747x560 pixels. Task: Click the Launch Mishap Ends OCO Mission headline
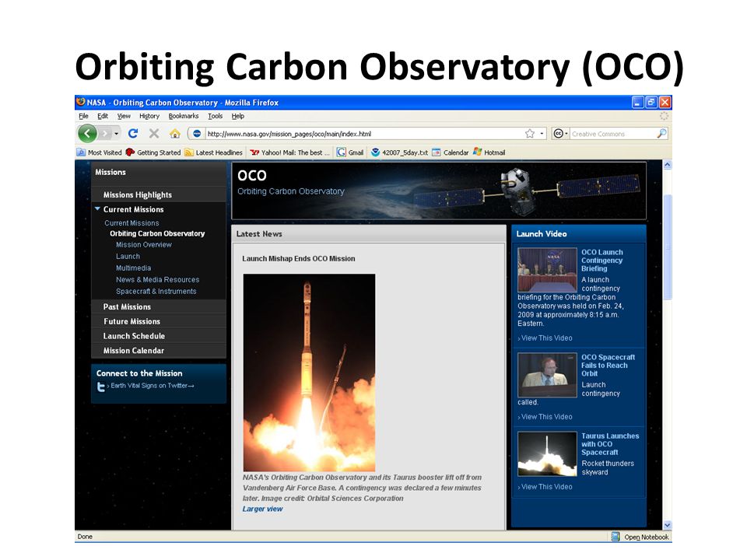click(x=299, y=258)
